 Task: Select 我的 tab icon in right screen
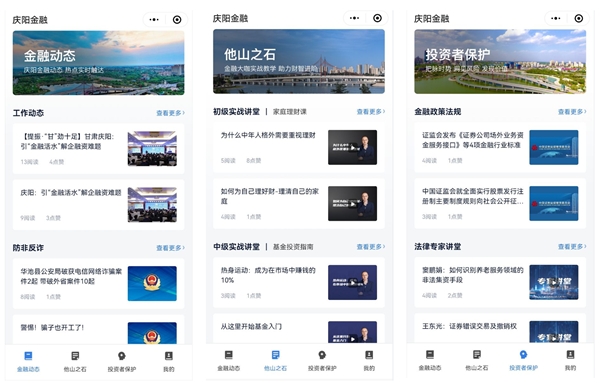click(x=571, y=355)
